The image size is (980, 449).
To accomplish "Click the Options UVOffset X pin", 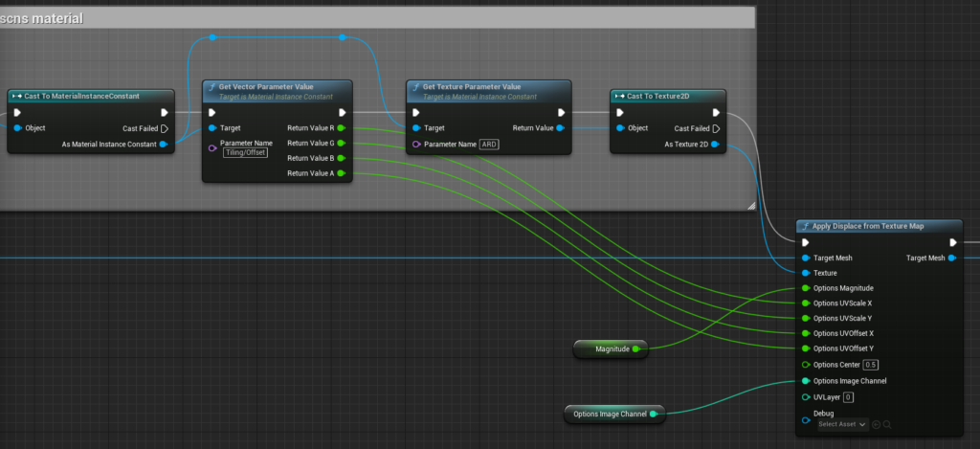I will pyautogui.click(x=806, y=333).
